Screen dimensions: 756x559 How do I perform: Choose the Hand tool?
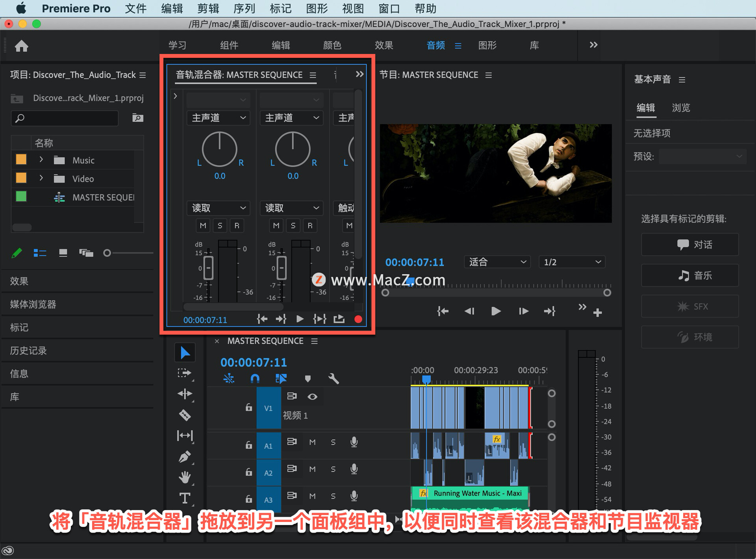click(x=185, y=477)
